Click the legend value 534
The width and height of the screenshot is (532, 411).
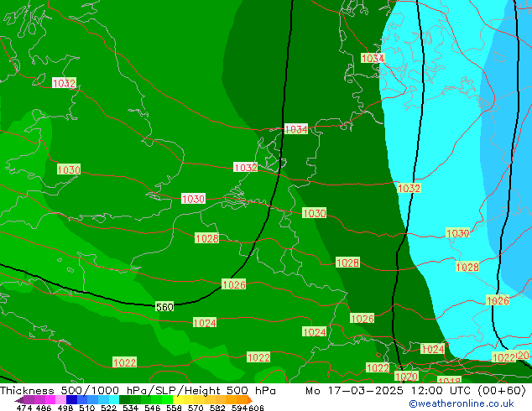(x=130, y=408)
